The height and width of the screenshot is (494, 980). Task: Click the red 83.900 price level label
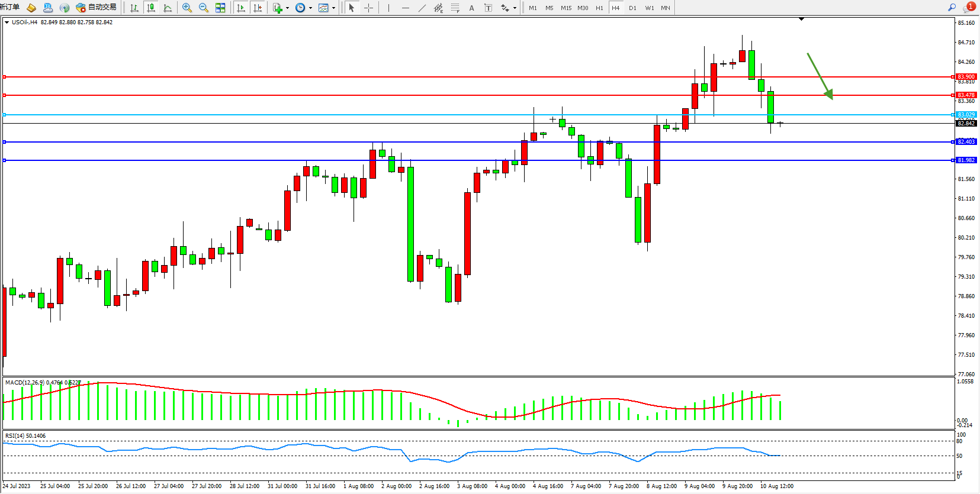pyautogui.click(x=966, y=77)
